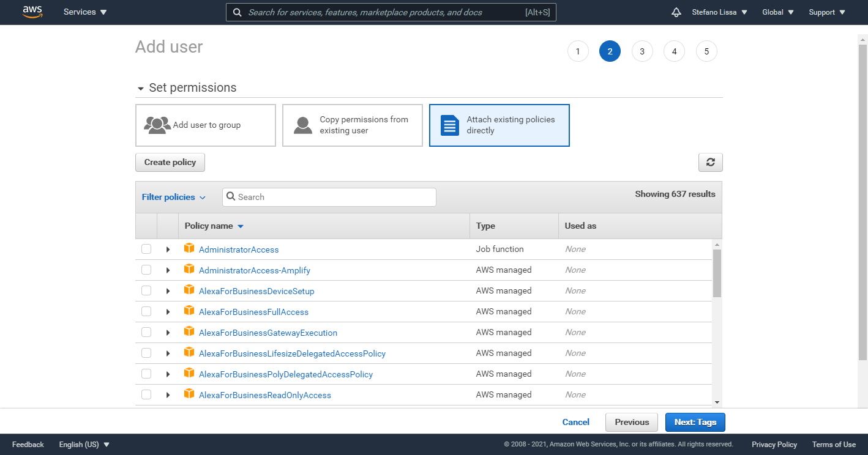The height and width of the screenshot is (455, 868).
Task: Click the person icon on Copy permissions card
Action: pos(303,125)
